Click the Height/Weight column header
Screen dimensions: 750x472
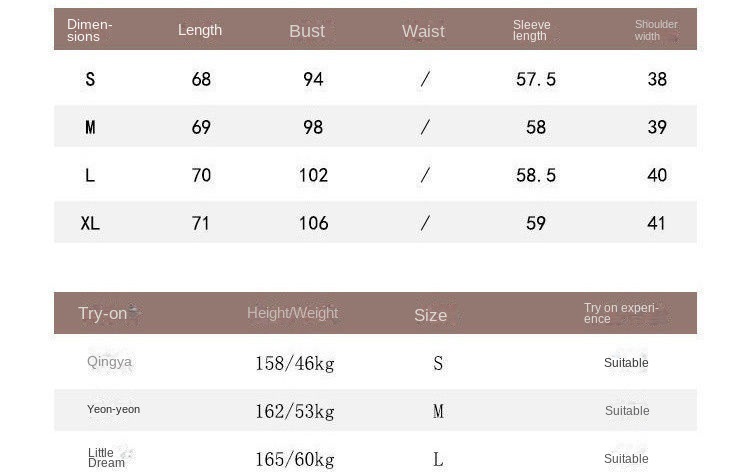pyautogui.click(x=292, y=313)
